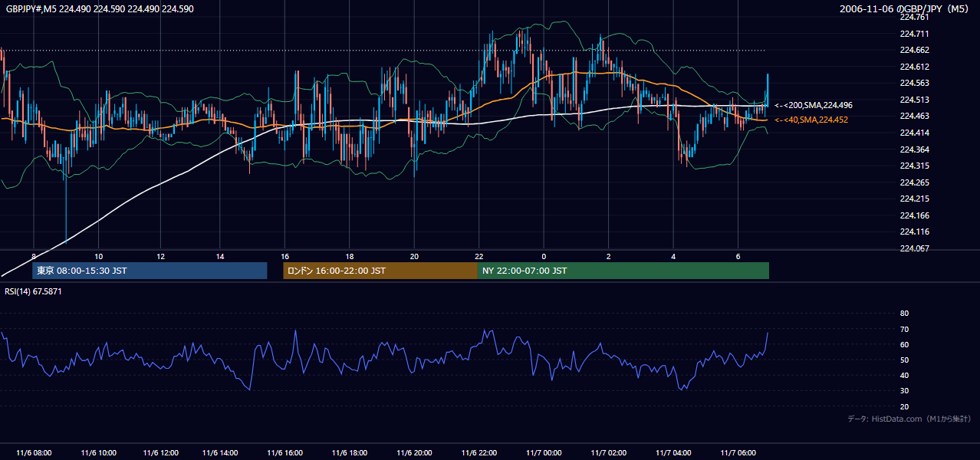This screenshot has width=980, height=460.
Task: Click the bottom time label 11/6 10:00
Action: click(99, 453)
